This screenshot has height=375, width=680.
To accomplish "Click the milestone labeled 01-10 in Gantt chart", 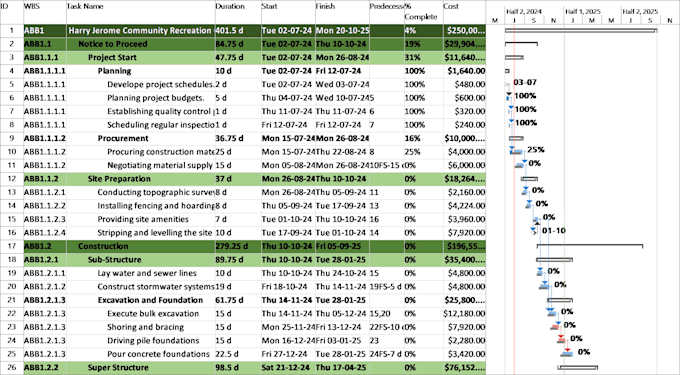I will tap(534, 233).
